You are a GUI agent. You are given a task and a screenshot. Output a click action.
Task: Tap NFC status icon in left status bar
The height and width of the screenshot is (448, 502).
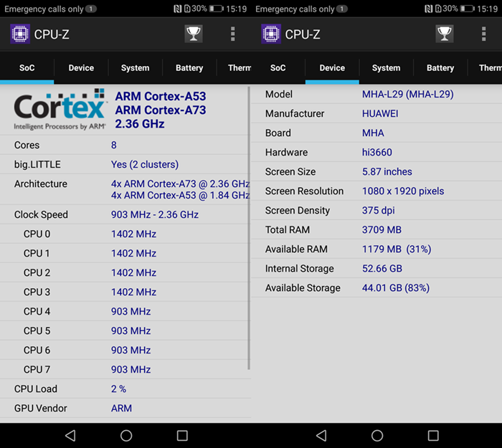177,9
